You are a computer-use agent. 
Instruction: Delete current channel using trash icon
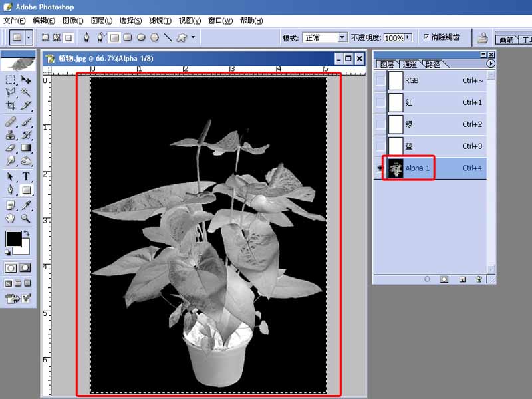[478, 279]
